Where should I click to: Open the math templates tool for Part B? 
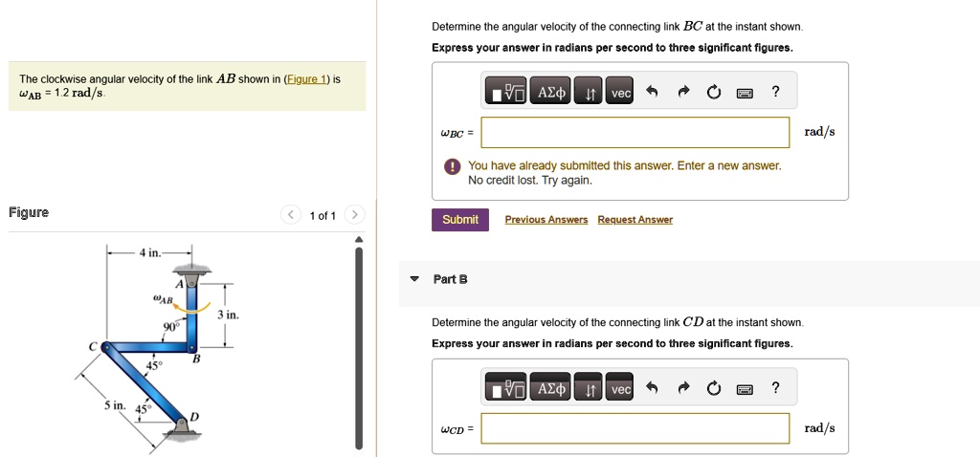coord(506,389)
